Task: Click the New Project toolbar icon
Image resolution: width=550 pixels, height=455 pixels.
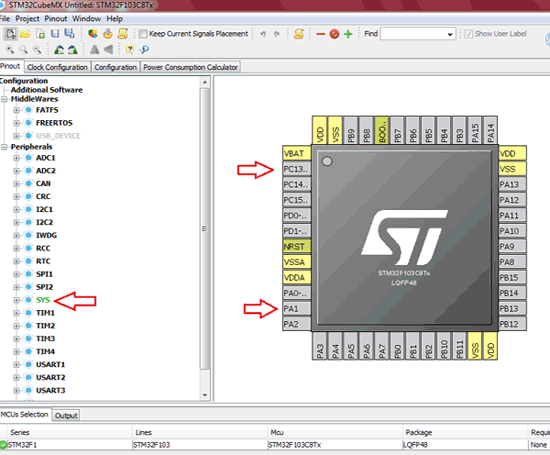Action: (11, 34)
